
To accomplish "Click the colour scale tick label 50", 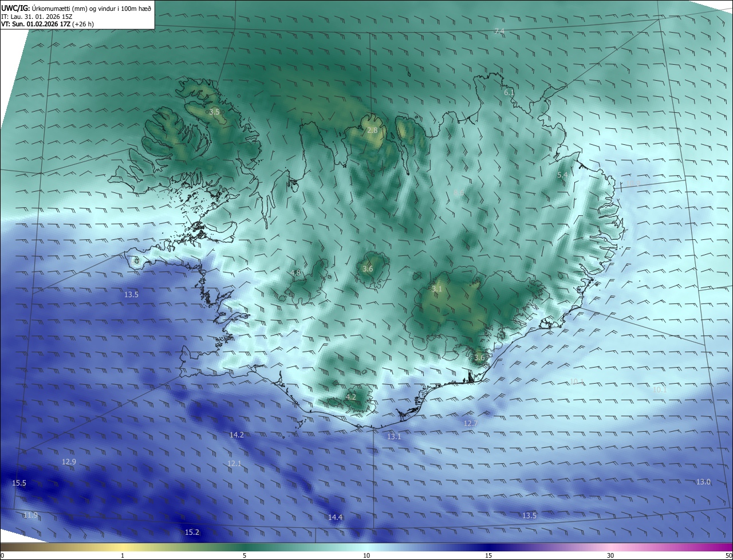I will 728,555.
